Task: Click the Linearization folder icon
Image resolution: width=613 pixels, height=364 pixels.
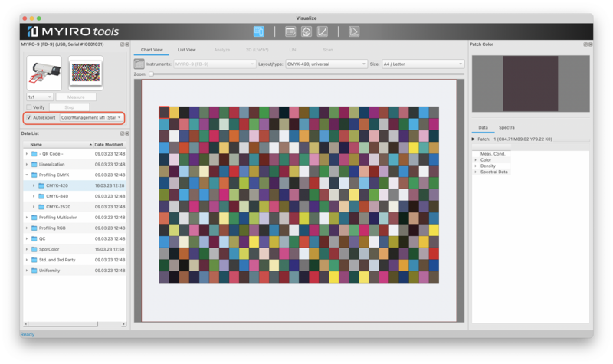Action: (x=34, y=164)
